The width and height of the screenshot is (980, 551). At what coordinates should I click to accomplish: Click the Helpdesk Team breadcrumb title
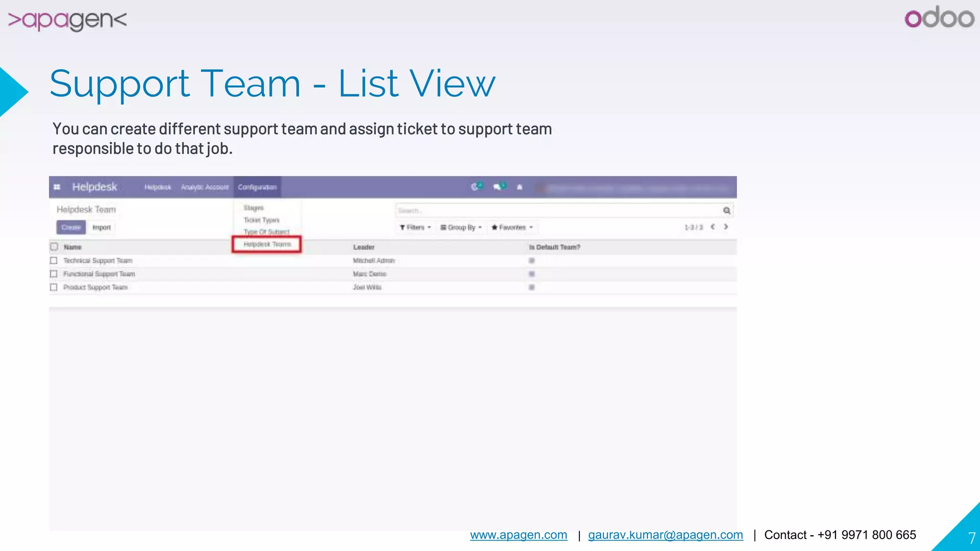86,209
